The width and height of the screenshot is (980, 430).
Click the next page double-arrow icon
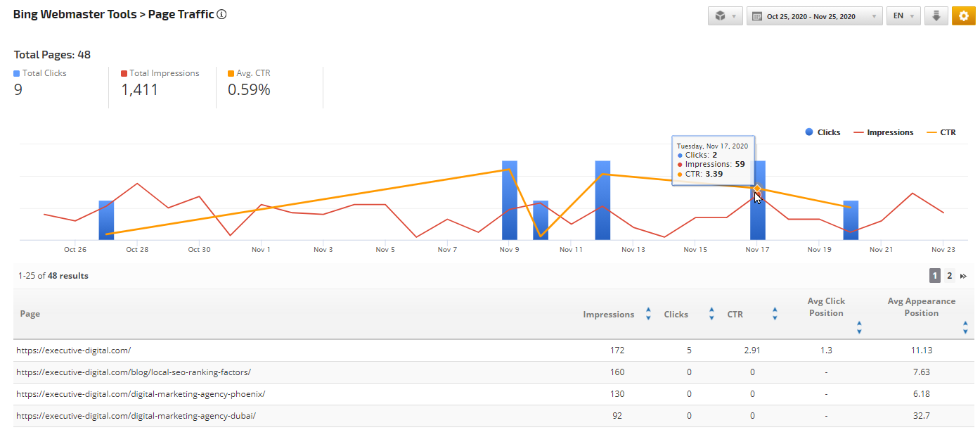pyautogui.click(x=963, y=276)
